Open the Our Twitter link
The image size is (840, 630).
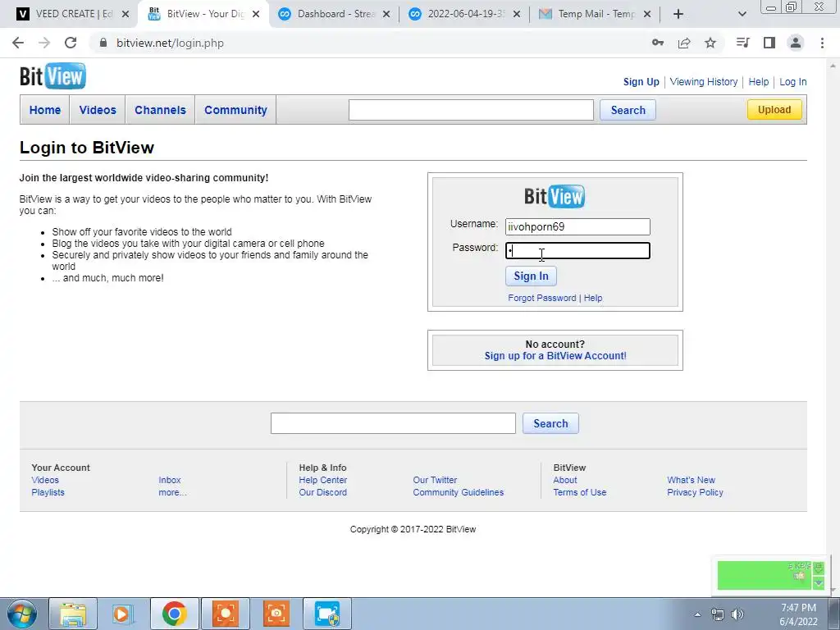pos(435,480)
